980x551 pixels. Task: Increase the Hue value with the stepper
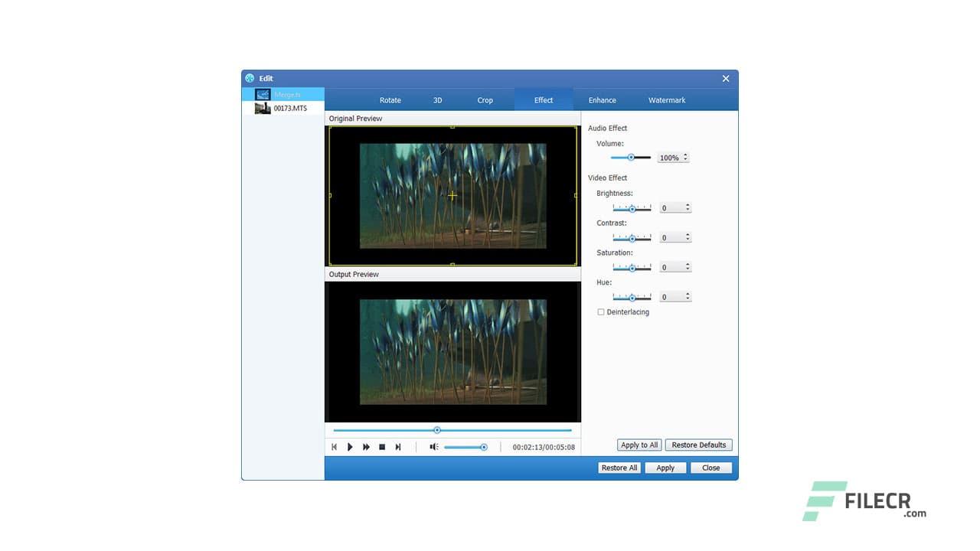686,294
